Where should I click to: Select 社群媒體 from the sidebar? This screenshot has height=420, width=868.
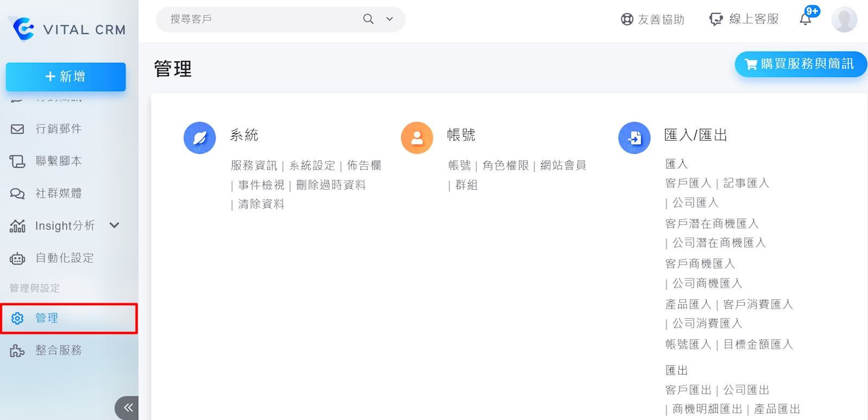tap(58, 193)
